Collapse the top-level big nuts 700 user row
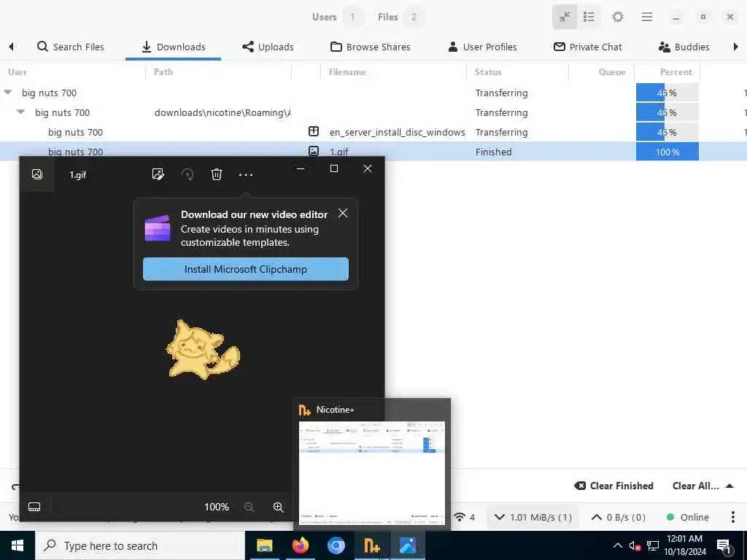The height and width of the screenshot is (560, 747). pos(8,93)
